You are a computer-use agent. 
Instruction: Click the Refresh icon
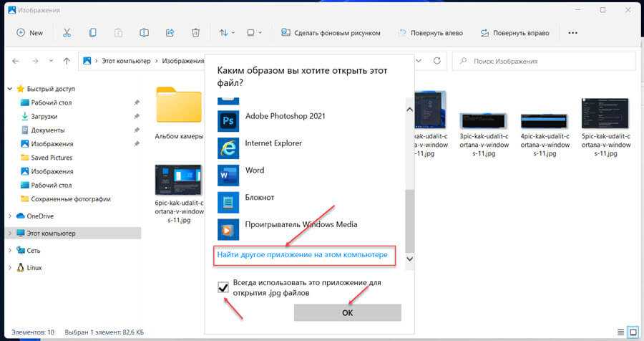[x=437, y=61]
